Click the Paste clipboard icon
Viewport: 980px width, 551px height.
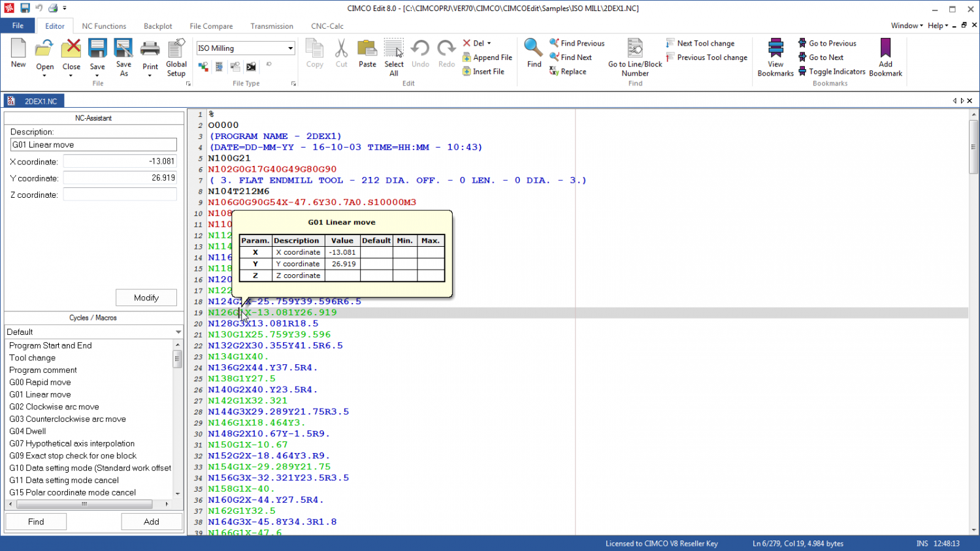(367, 49)
